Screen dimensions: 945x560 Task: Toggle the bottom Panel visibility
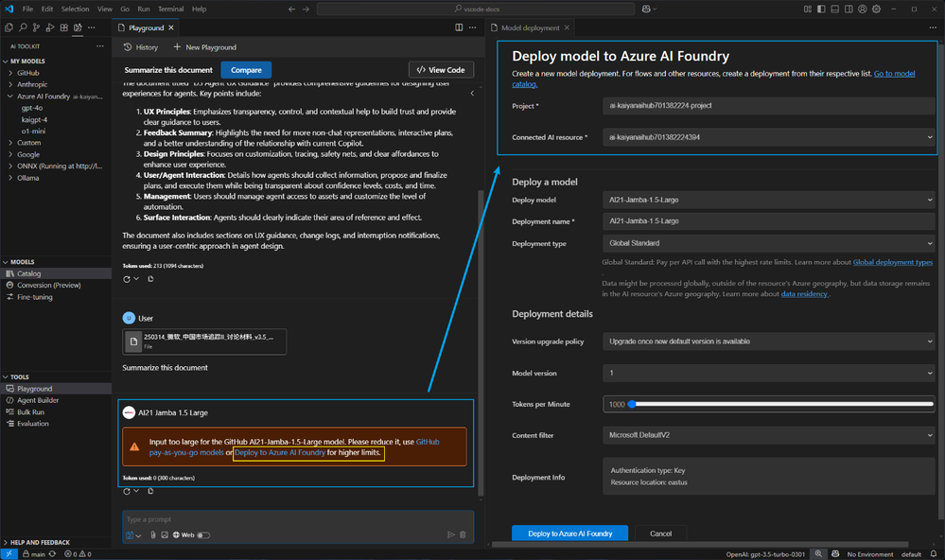point(834,9)
